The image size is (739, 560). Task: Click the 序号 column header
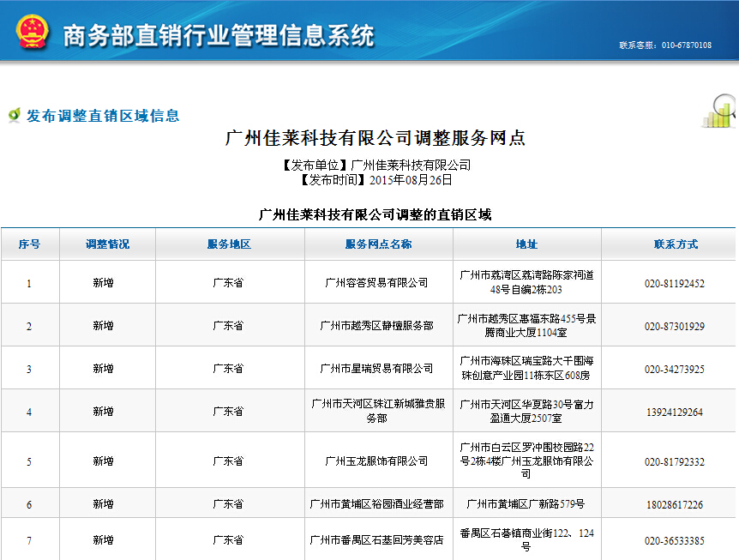[x=29, y=244]
